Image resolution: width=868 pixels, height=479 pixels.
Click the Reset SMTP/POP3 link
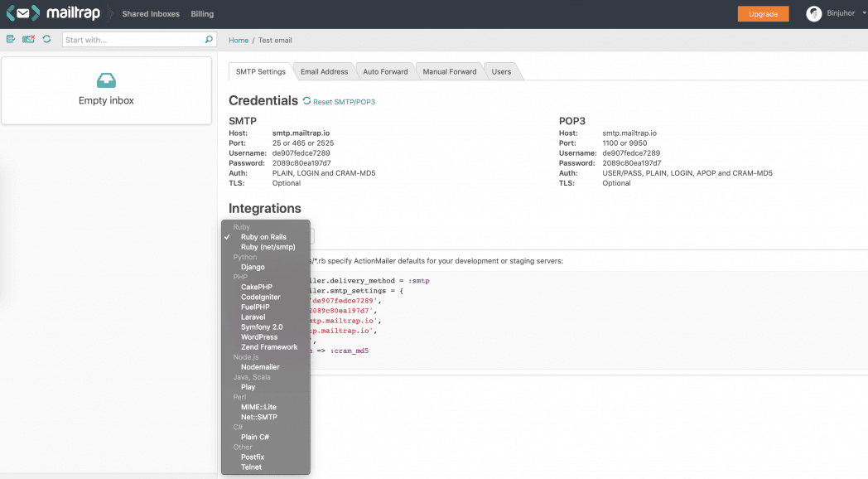[344, 102]
